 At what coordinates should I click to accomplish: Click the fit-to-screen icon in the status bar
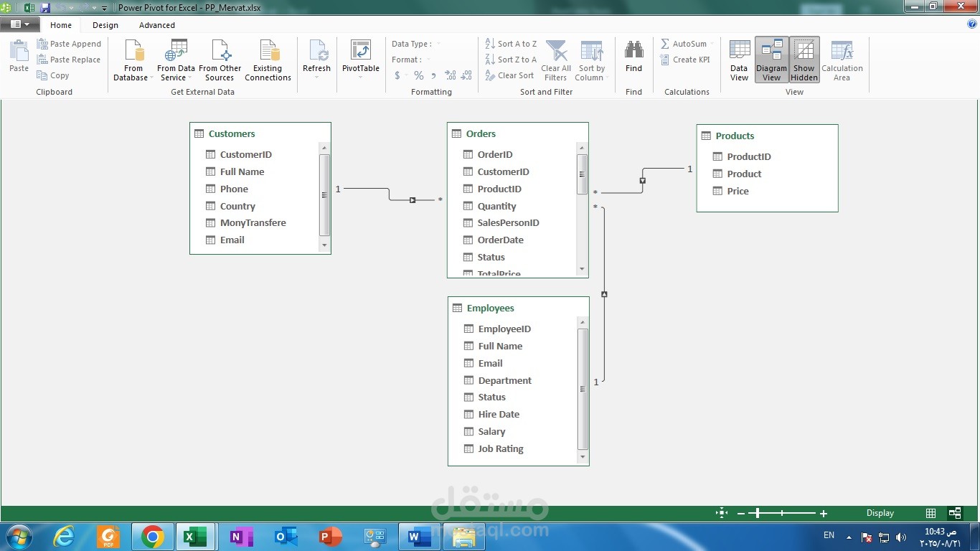point(722,513)
